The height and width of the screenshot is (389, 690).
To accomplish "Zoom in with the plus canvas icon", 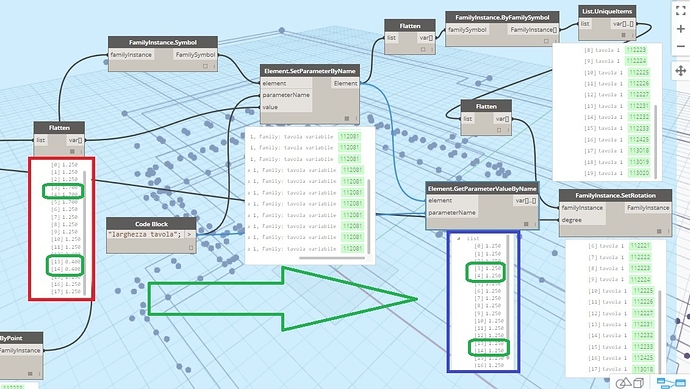I will [x=680, y=29].
